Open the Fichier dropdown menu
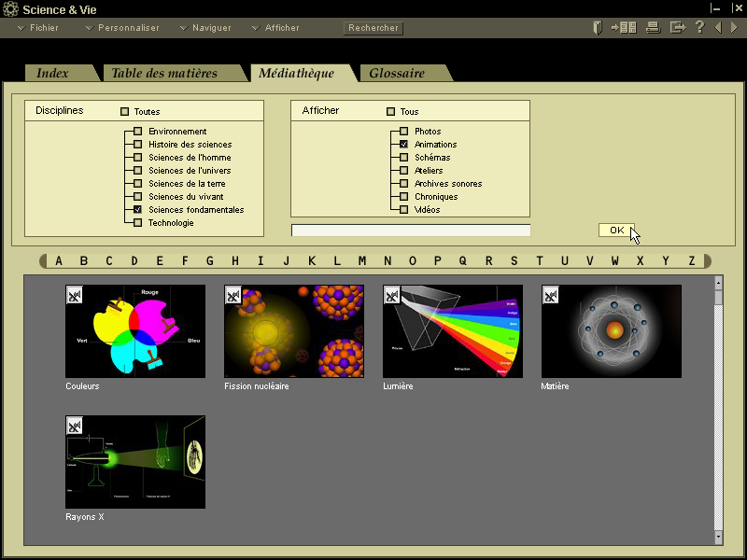The image size is (747, 560). click(x=38, y=28)
